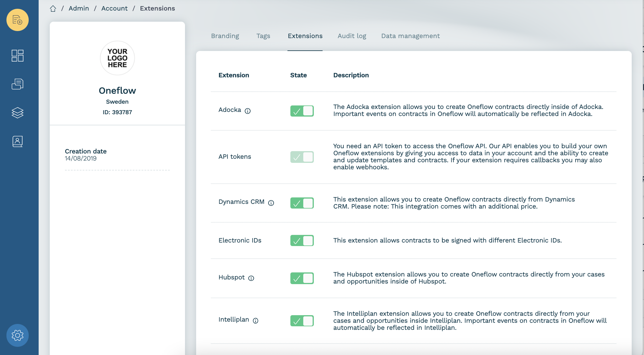This screenshot has width=644, height=355.
Task: Open the dashboard grid icon in sidebar
Action: (x=18, y=56)
